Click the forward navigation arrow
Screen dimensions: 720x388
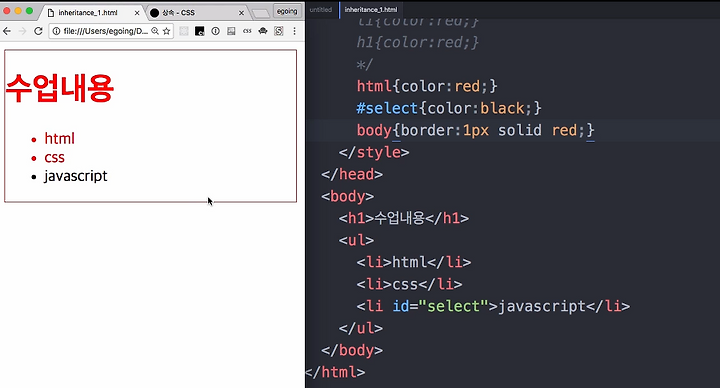[22, 31]
